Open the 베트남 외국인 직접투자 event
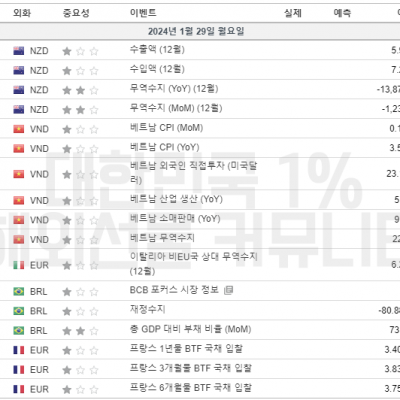Viewport: 400px width, 400px height. pyautogui.click(x=193, y=173)
